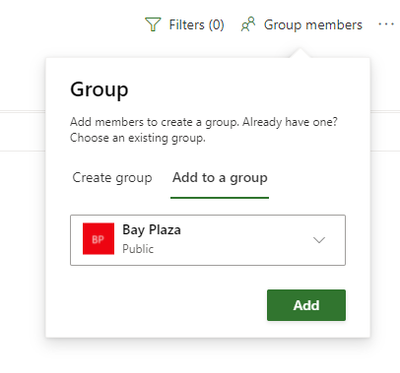Click the Group members people icon
Image resolution: width=400 pixels, height=373 pixels.
point(248,24)
